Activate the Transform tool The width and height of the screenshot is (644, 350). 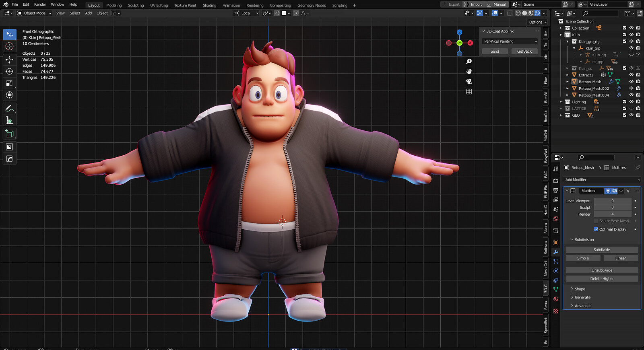(10, 95)
